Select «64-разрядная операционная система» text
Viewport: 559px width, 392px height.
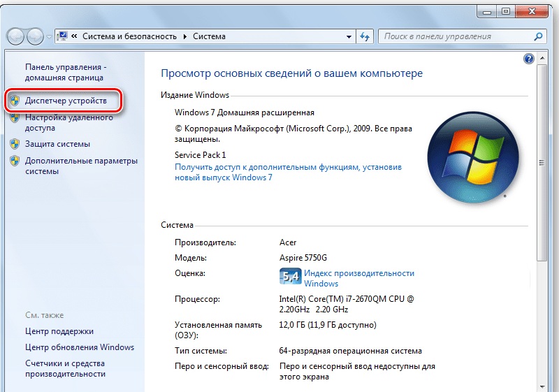click(x=351, y=351)
